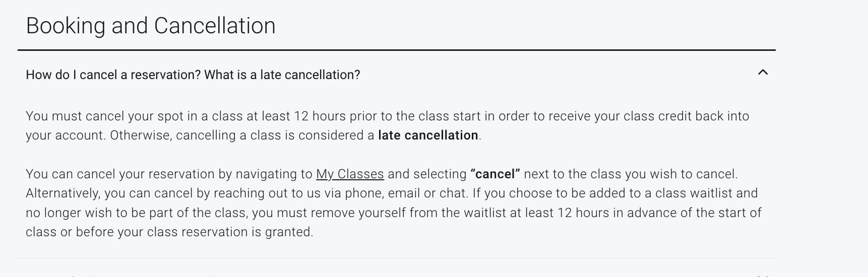Click the thin separator line below the answer
Screen dimensions: 868x277
(x=396, y=258)
